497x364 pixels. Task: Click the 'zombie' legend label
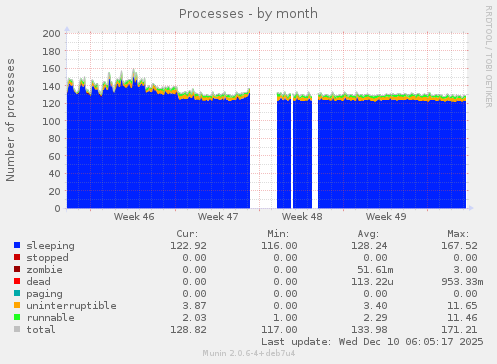tap(44, 270)
